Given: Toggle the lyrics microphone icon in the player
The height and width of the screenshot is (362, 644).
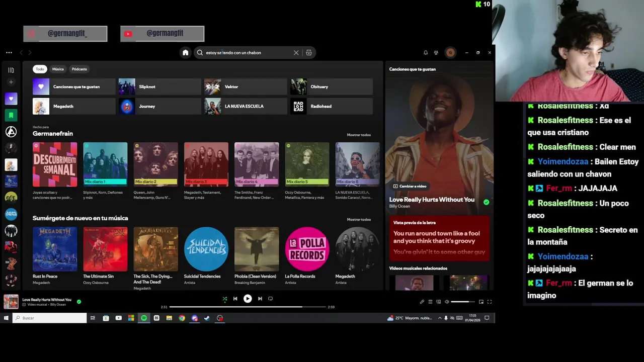Looking at the screenshot, I should 422,302.
